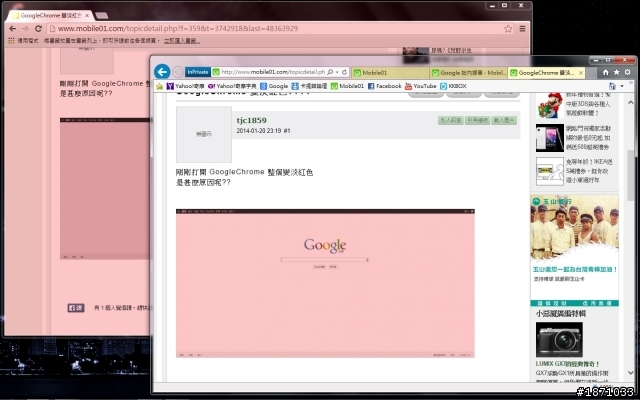Bookmark this page with Chrome's star icon
Screen dimensions: 640x400
click(508, 29)
